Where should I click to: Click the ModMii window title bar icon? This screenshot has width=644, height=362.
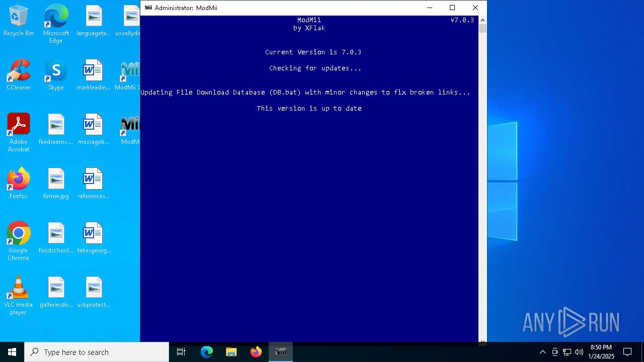pyautogui.click(x=148, y=8)
